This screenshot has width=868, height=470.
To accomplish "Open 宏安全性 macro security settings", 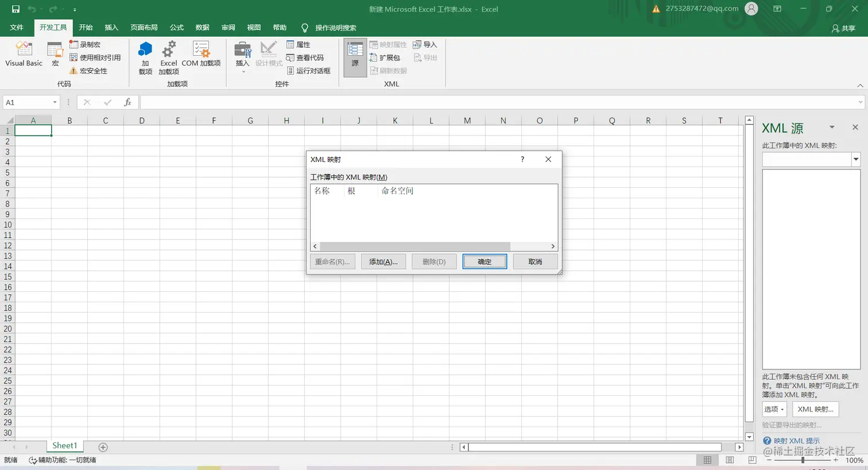I will tap(88, 71).
